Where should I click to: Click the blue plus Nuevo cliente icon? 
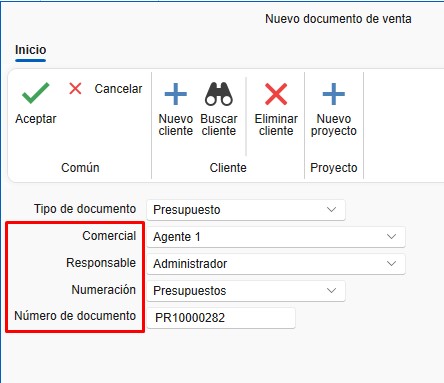tap(176, 94)
